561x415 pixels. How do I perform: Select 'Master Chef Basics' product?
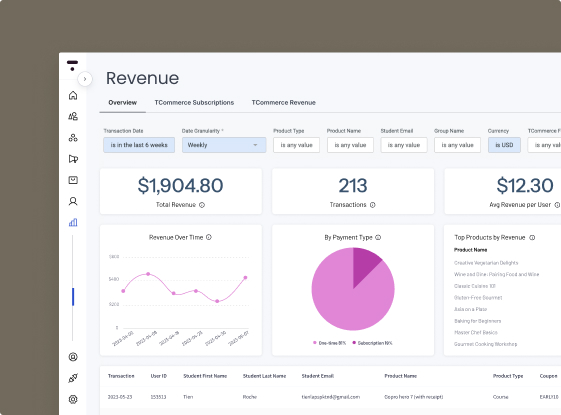click(475, 332)
